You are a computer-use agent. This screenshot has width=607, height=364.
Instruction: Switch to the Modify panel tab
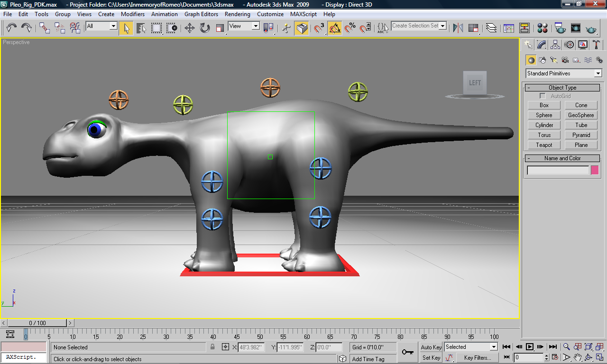tap(542, 45)
